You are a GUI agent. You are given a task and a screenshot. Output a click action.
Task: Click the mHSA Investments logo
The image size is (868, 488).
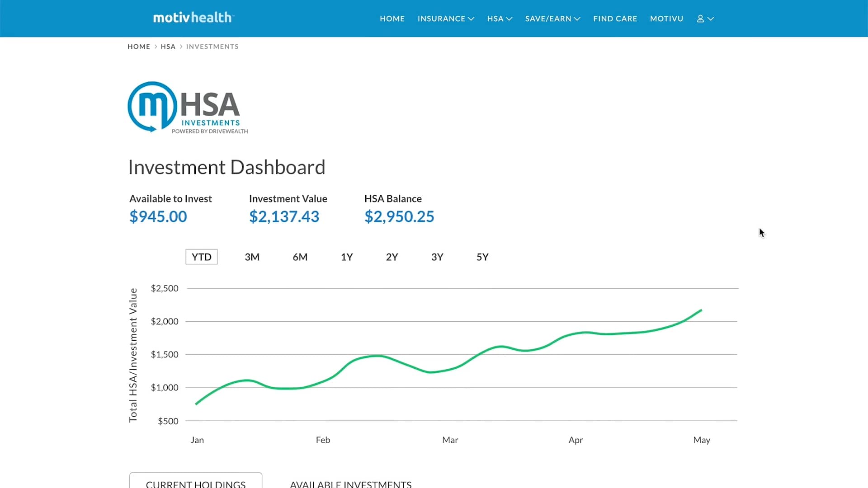pos(188,108)
